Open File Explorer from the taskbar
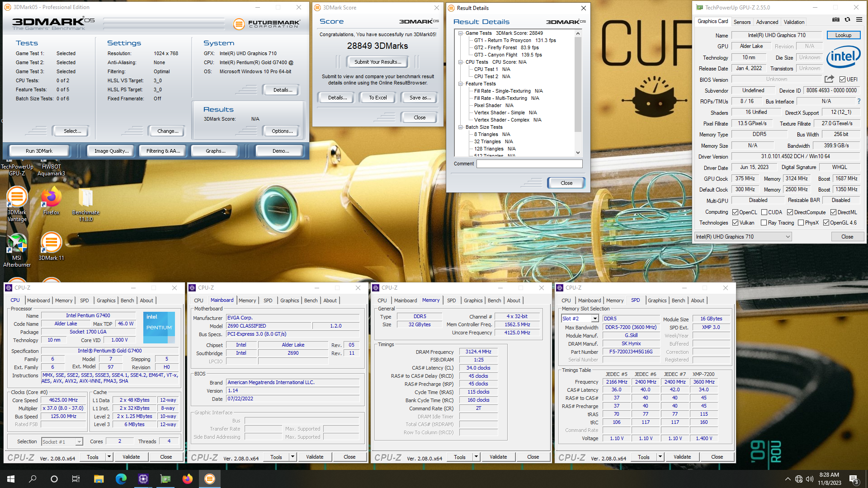Screen dimensions: 868x488 pyautogui.click(x=99, y=479)
